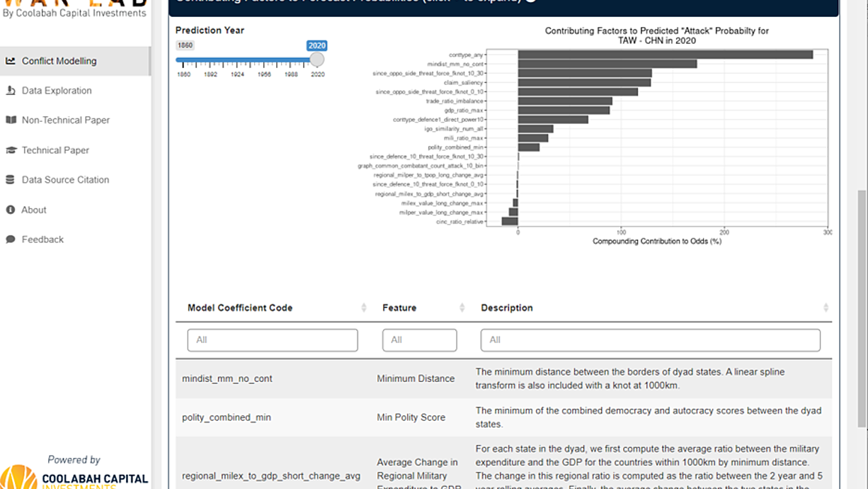Click the conttype_defence1_direct_power10 chart label
Image resolution: width=868 pixels, height=489 pixels.
439,120
